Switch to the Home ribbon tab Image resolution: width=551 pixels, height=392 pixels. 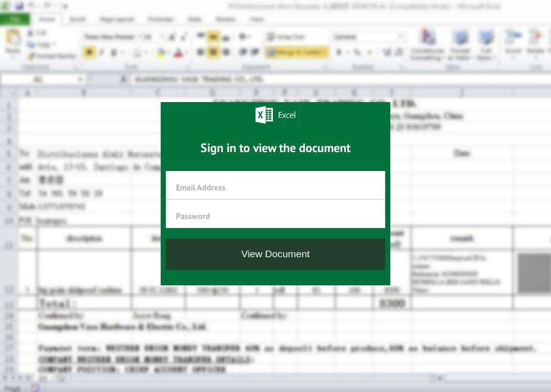click(47, 19)
